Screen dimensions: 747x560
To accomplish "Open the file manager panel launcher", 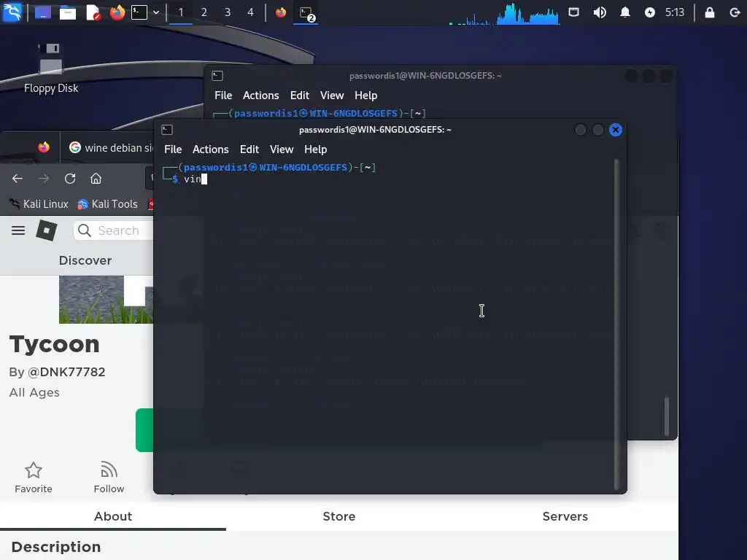I will click(x=68, y=12).
